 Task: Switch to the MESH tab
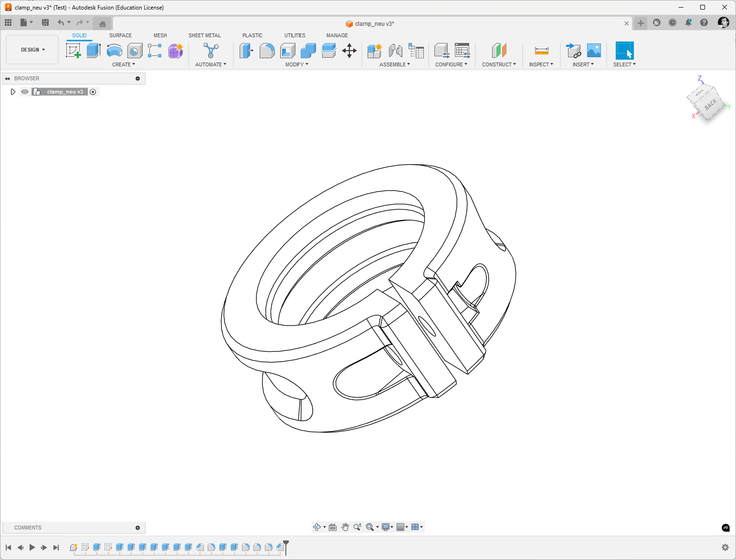pyautogui.click(x=160, y=35)
